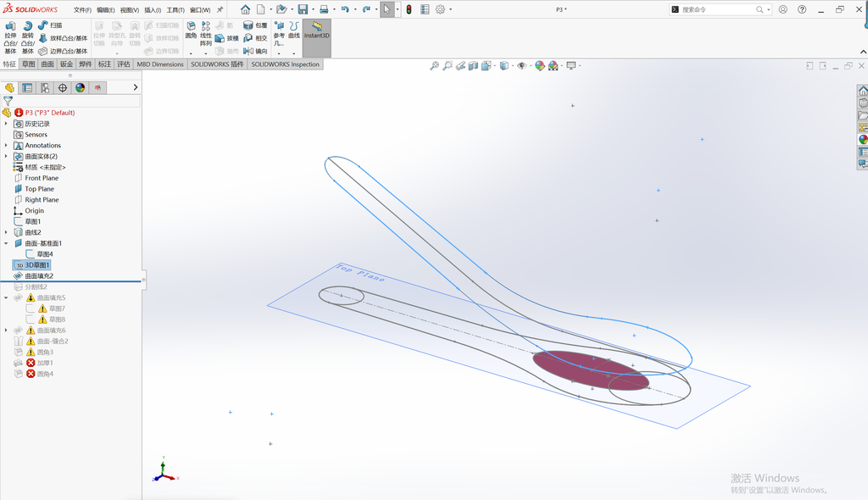Screen dimensions: 868x500
Task: Choose the Sweep tool (扫描)
Action: pos(50,25)
